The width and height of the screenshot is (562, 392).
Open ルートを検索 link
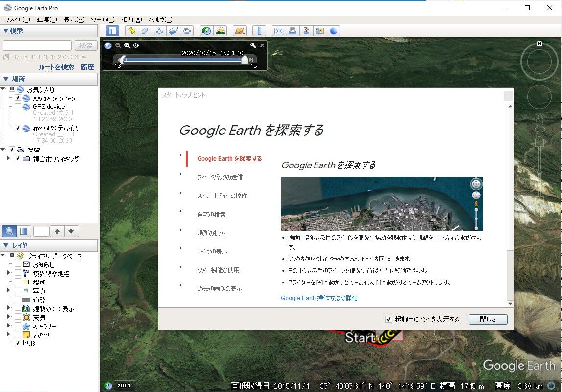click(x=56, y=67)
